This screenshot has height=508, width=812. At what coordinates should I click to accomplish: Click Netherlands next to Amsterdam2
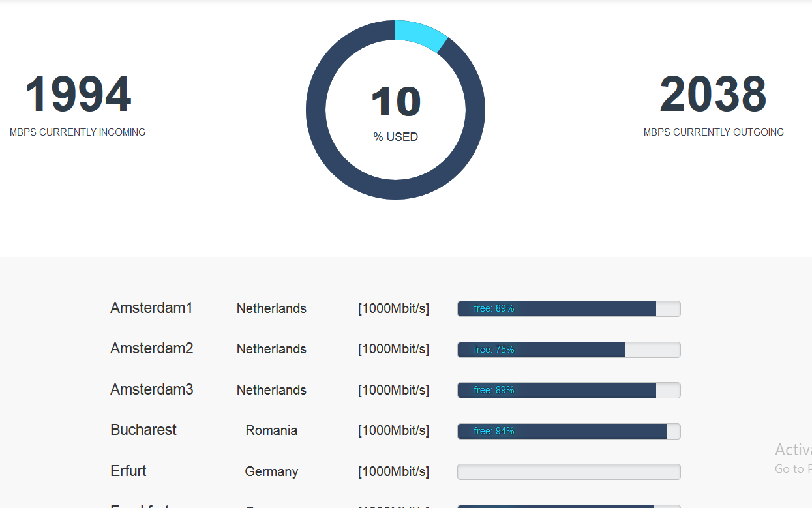[x=271, y=349]
